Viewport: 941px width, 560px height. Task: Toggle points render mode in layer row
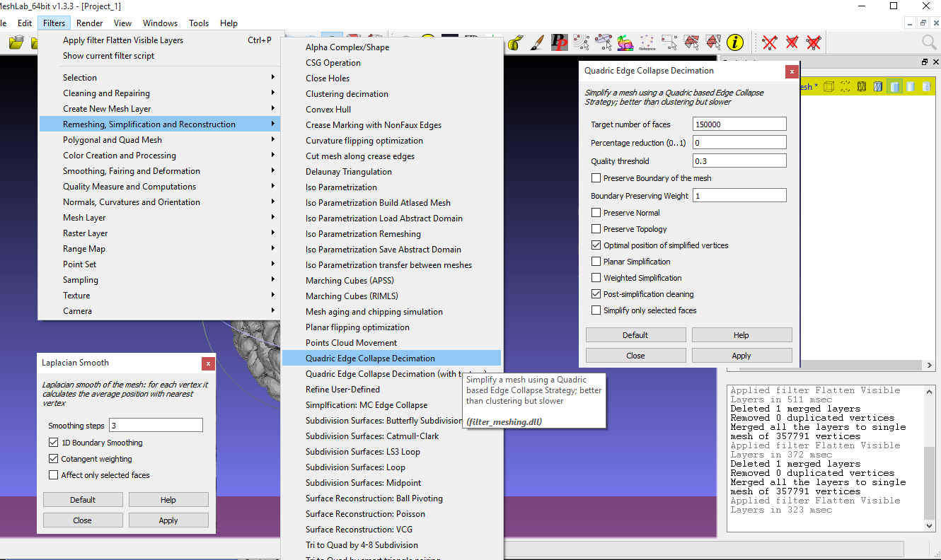click(x=845, y=86)
